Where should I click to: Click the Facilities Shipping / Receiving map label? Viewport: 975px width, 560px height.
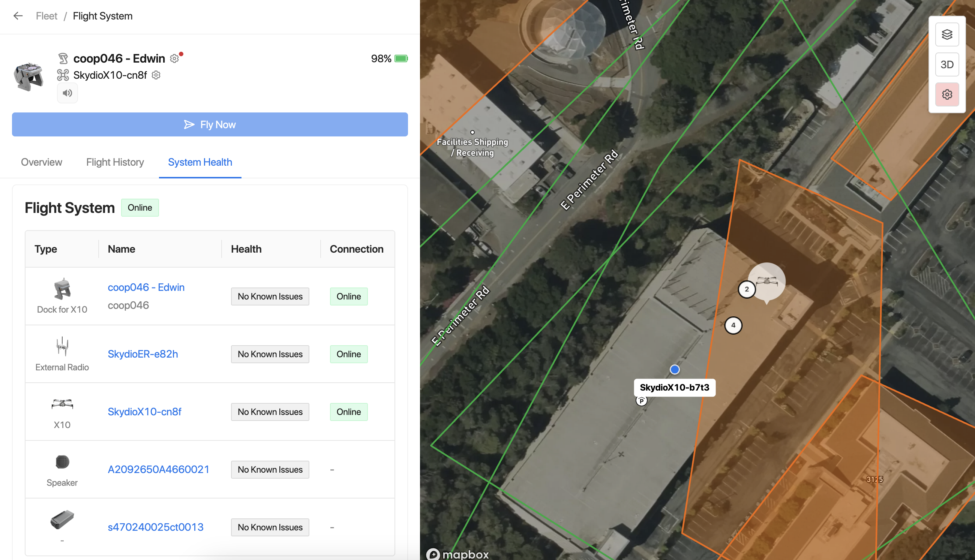coord(472,147)
